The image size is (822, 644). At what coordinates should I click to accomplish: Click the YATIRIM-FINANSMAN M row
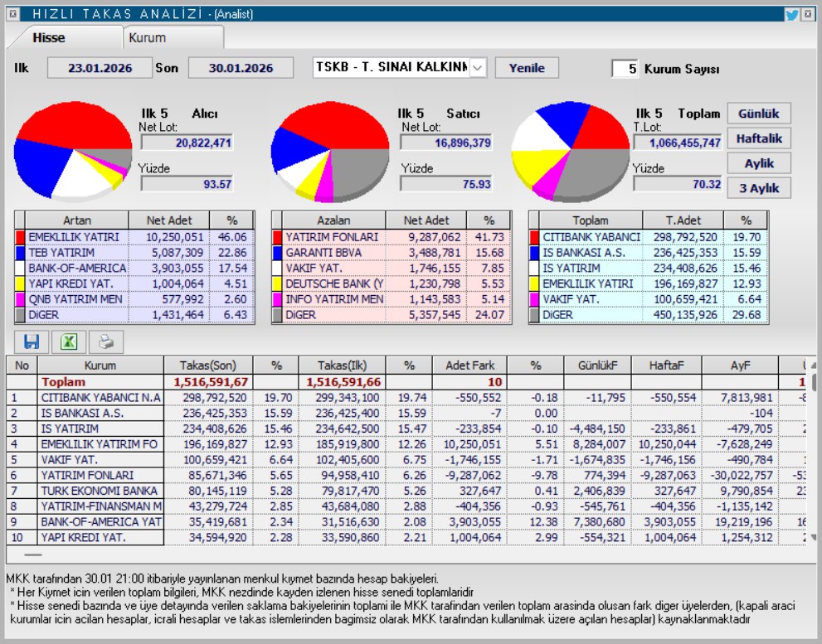(406, 506)
